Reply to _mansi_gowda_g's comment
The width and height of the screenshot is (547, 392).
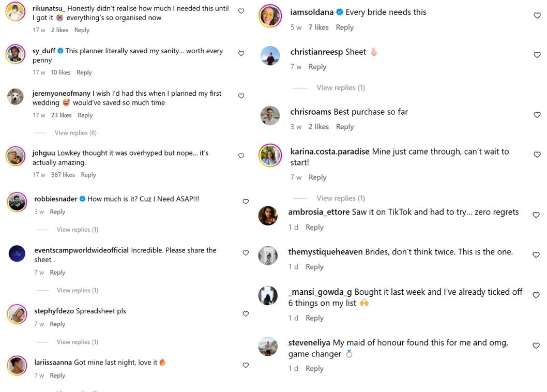[x=314, y=318]
